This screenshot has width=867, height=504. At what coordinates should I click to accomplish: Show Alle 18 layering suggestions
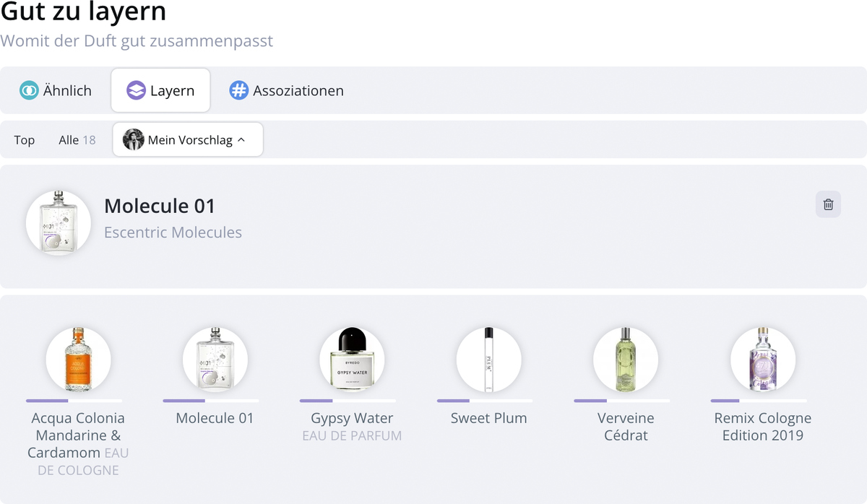77,140
